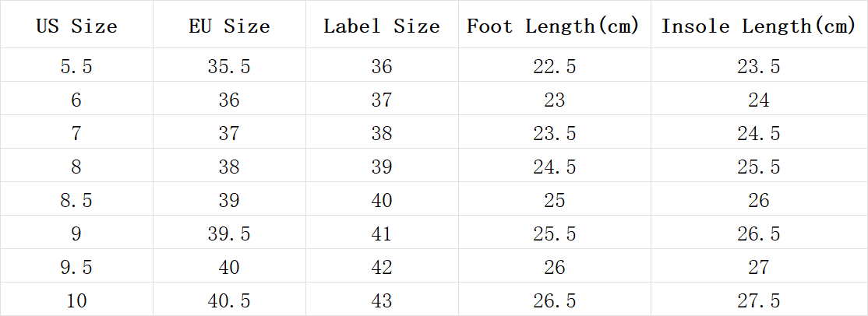Click label size 39 cell
This screenshot has width=868, height=316.
382,166
